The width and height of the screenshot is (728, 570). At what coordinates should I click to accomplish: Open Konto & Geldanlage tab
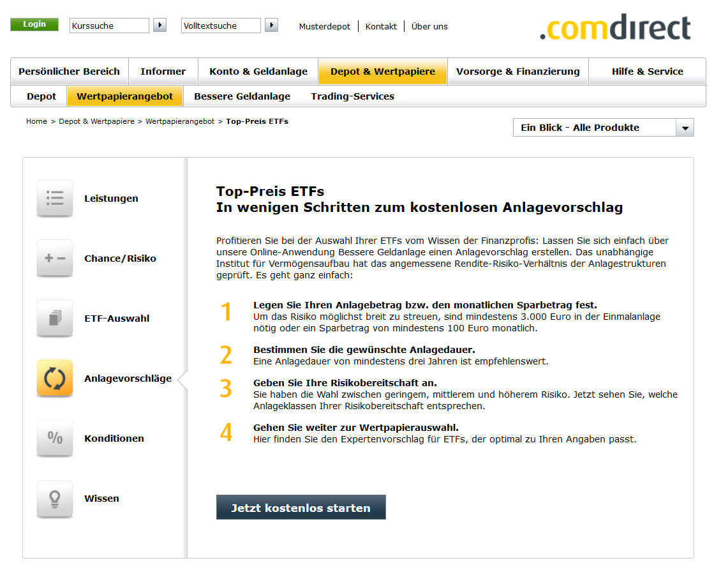tap(258, 71)
